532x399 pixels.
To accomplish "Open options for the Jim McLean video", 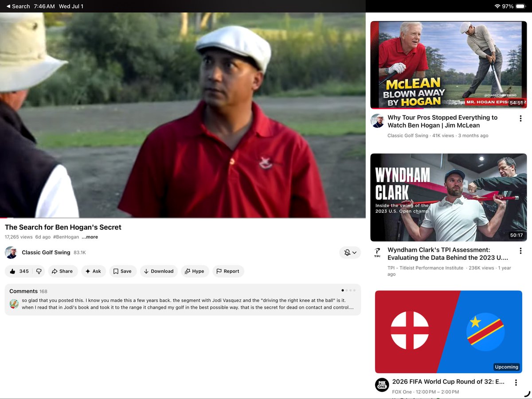I will [x=520, y=119].
